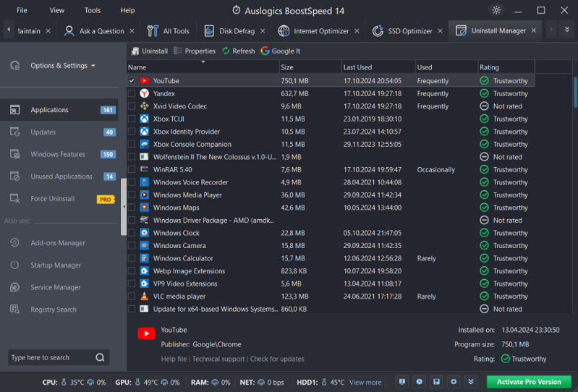Toggle the light/dark theme sun icon
Image resolution: width=578 pixels, height=392 pixels.
496,10
